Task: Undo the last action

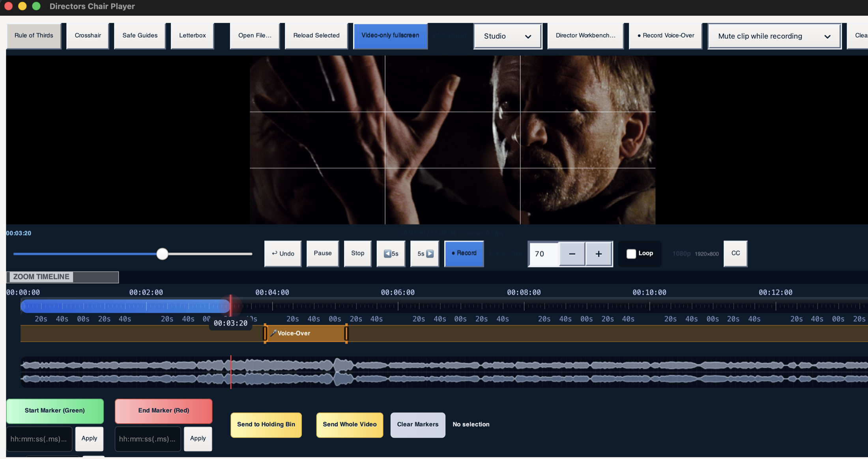Action: tap(283, 254)
